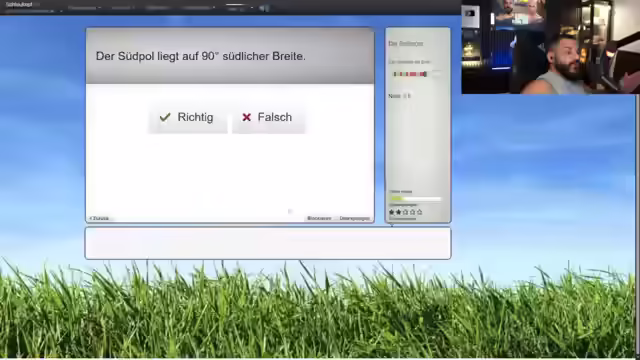Click the Blockieren link below the question
640x360 pixels.
(319, 218)
